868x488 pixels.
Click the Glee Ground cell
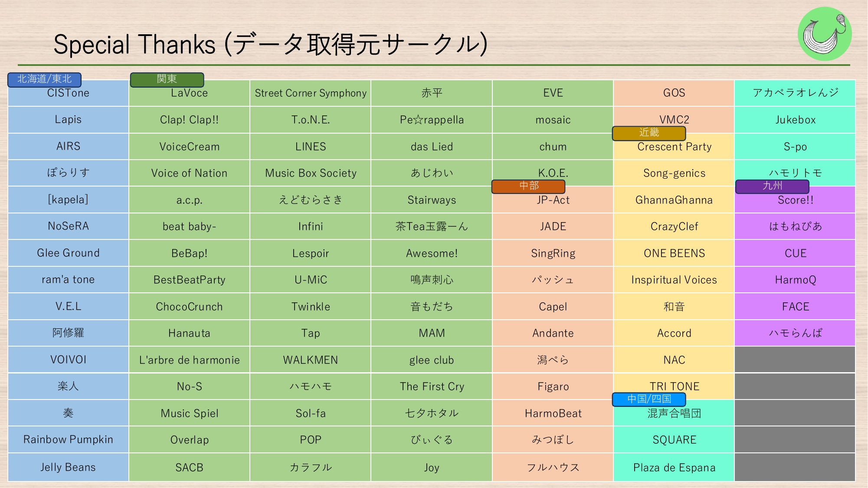click(68, 253)
